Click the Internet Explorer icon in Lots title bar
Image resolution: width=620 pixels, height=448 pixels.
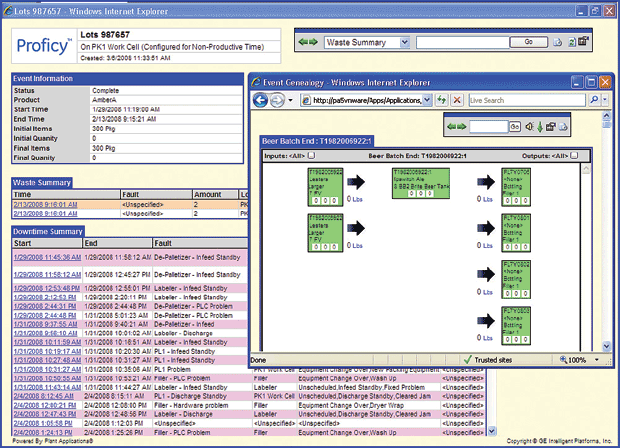tap(8, 11)
